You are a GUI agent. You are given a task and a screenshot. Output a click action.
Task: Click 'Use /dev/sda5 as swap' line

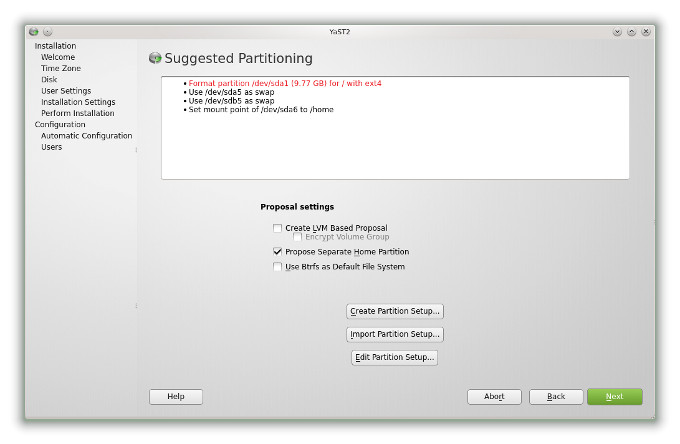coord(231,92)
